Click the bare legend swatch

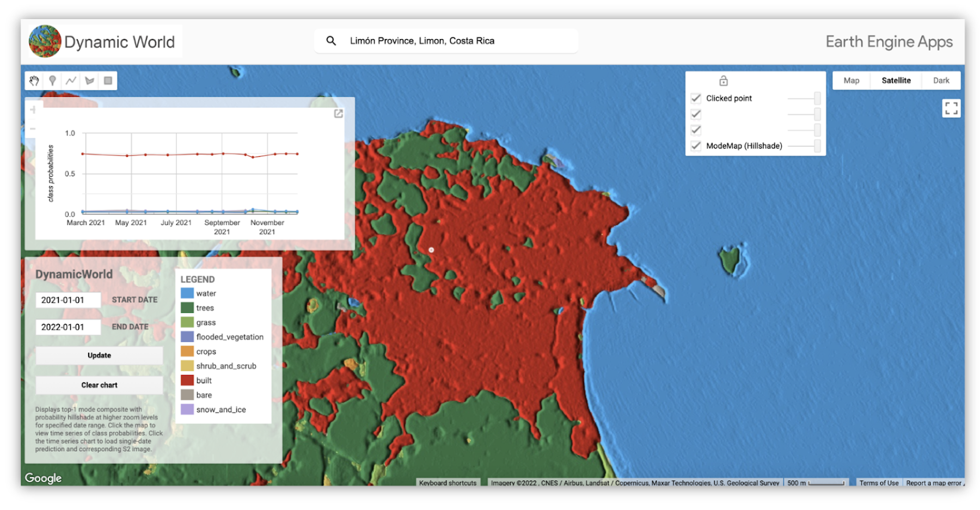(187, 395)
